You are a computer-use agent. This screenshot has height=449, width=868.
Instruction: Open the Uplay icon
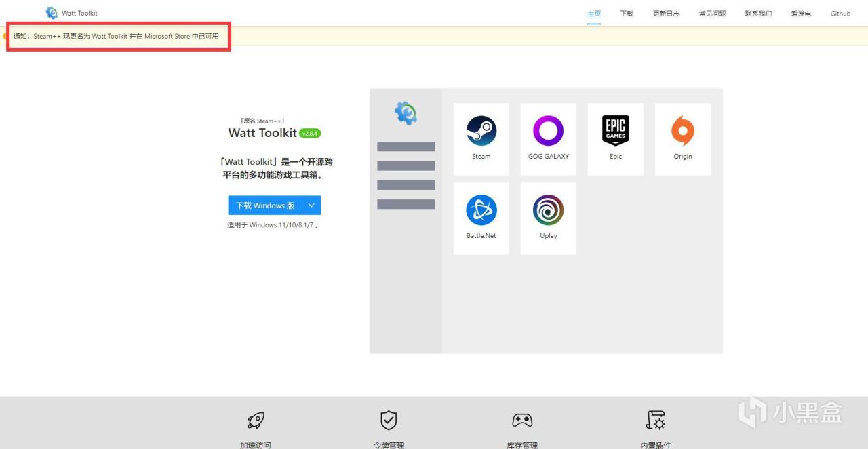(549, 210)
